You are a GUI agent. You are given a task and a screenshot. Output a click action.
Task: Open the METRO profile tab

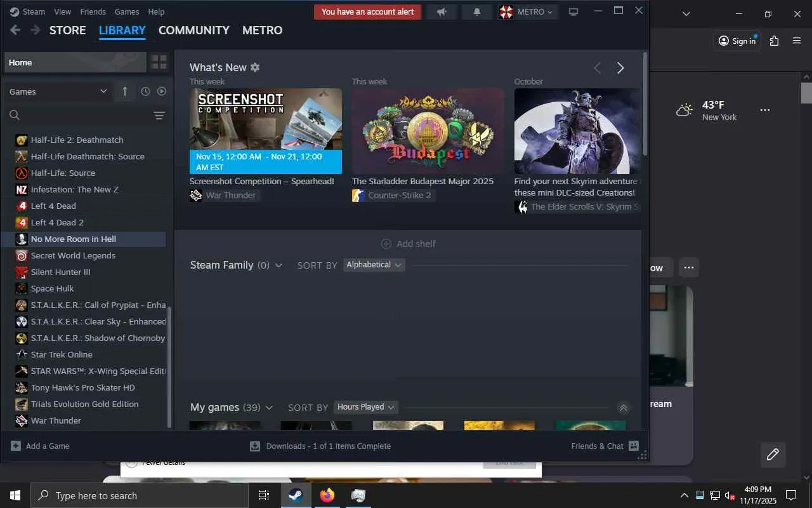(x=263, y=30)
